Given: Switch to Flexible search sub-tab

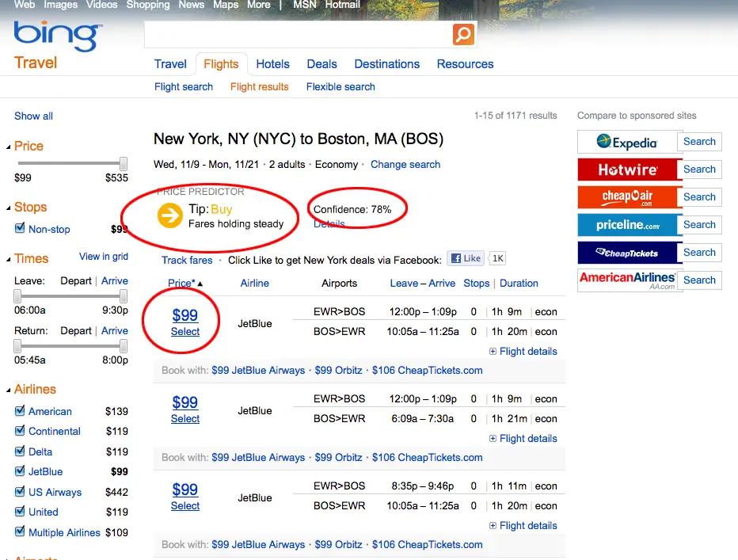Looking at the screenshot, I should click(340, 86).
